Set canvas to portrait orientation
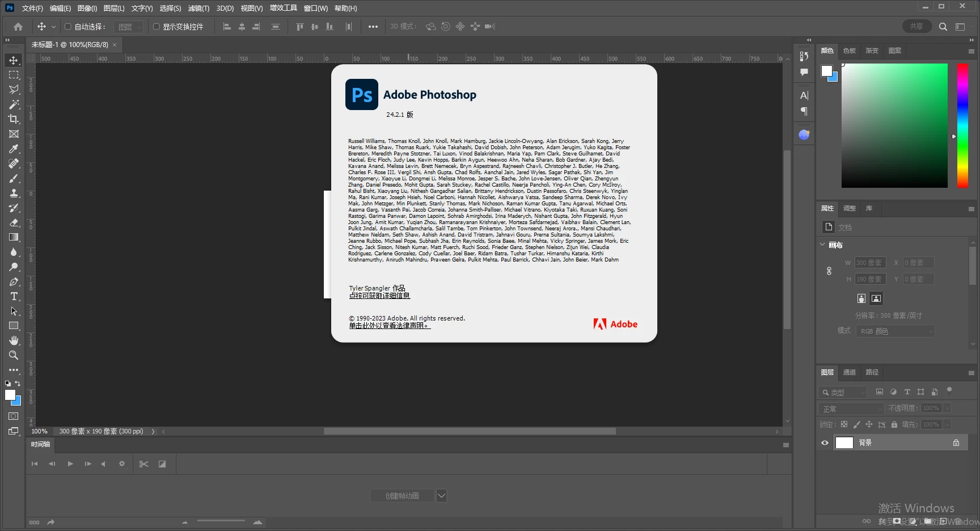 tap(861, 298)
